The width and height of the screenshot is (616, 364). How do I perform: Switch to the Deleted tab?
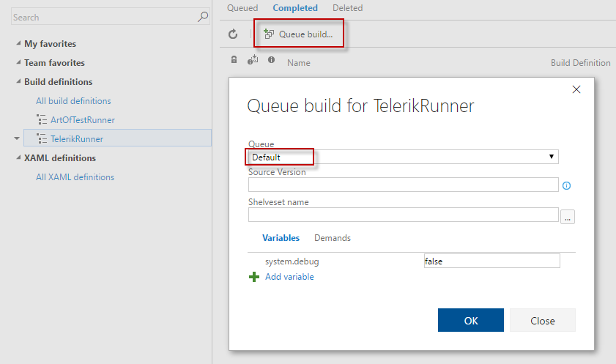(x=348, y=8)
